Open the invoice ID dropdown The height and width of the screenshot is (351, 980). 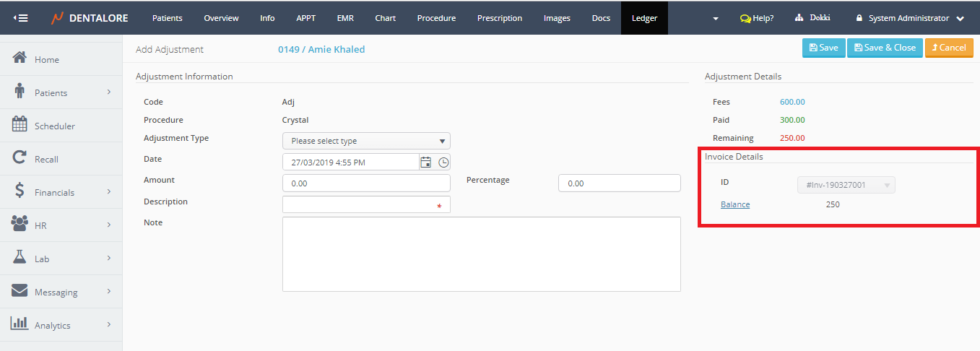pyautogui.click(x=846, y=186)
